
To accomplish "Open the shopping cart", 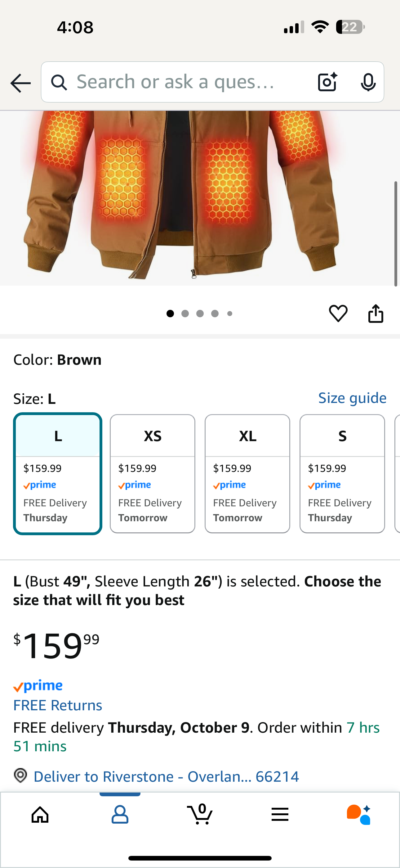I will [x=200, y=815].
